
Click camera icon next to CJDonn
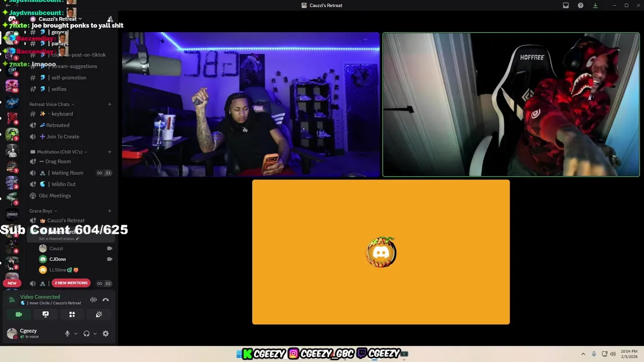pyautogui.click(x=109, y=259)
